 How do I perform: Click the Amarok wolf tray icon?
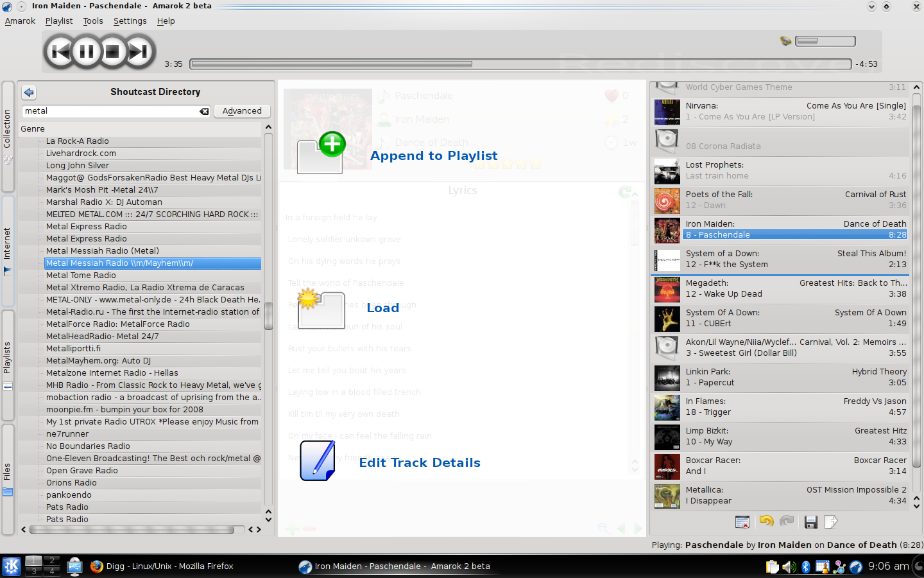tap(856, 567)
